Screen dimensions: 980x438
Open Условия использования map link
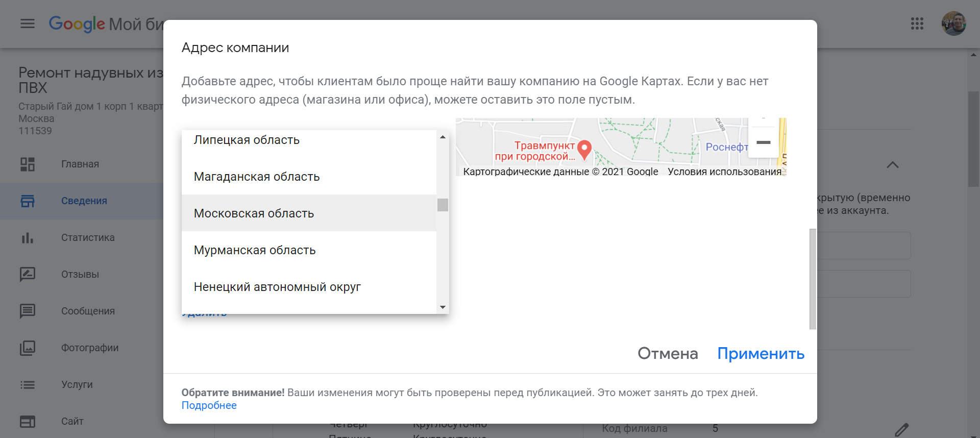click(x=724, y=172)
